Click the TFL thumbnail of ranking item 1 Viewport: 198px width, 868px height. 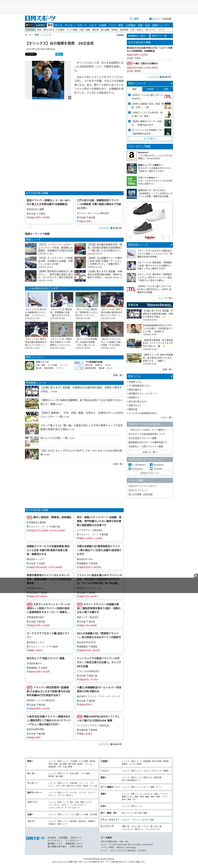[168, 96]
